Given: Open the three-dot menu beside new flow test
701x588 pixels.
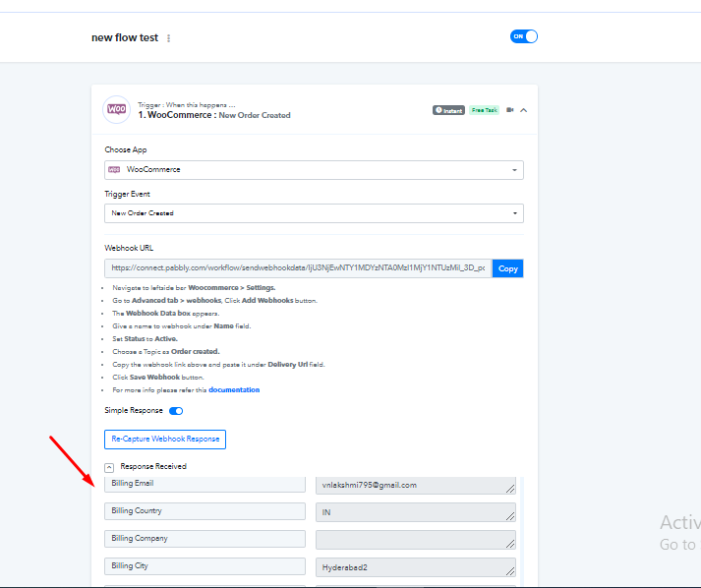Looking at the screenshot, I should pyautogui.click(x=168, y=38).
